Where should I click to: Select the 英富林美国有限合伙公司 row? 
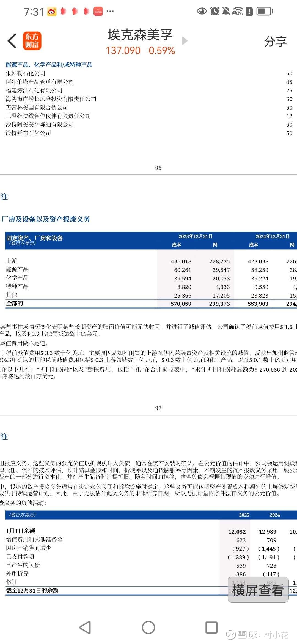[x=149, y=108]
